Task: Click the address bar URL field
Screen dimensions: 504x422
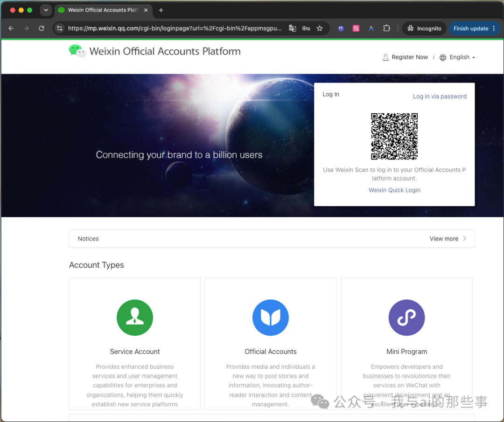Action: tap(175, 28)
